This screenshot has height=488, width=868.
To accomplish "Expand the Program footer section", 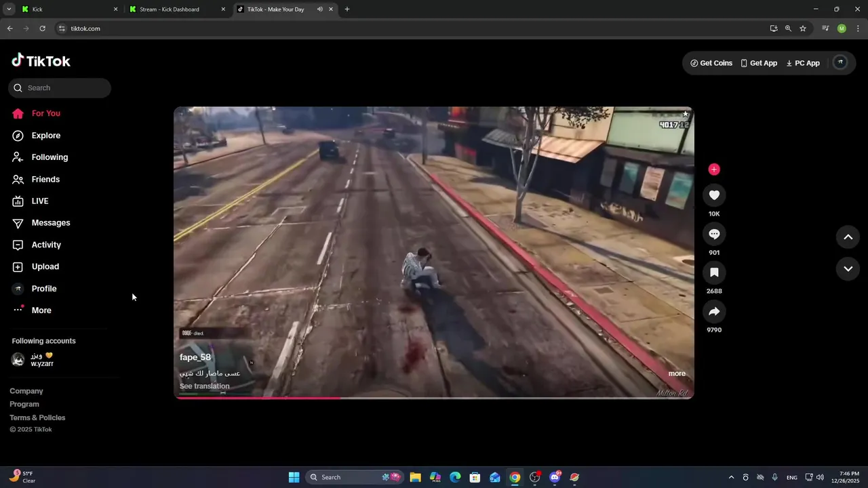I will pos(24,404).
